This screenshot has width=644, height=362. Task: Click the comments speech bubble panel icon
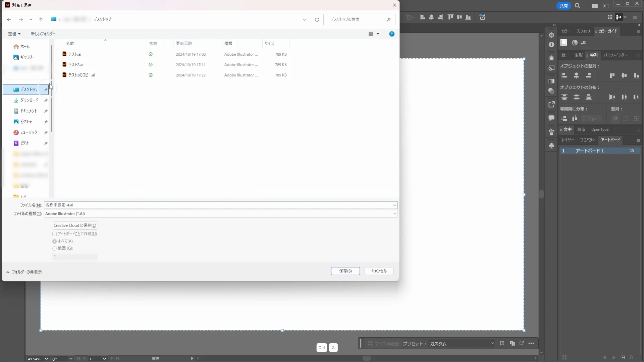[x=551, y=118]
